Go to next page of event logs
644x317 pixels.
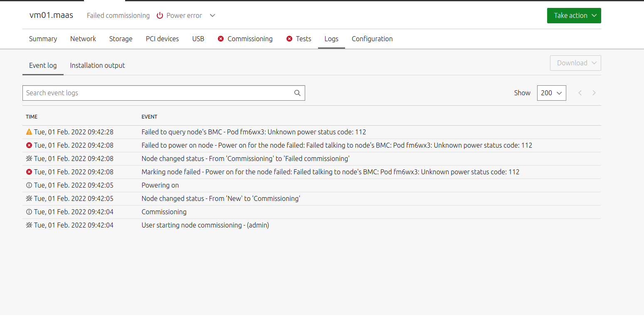click(594, 93)
